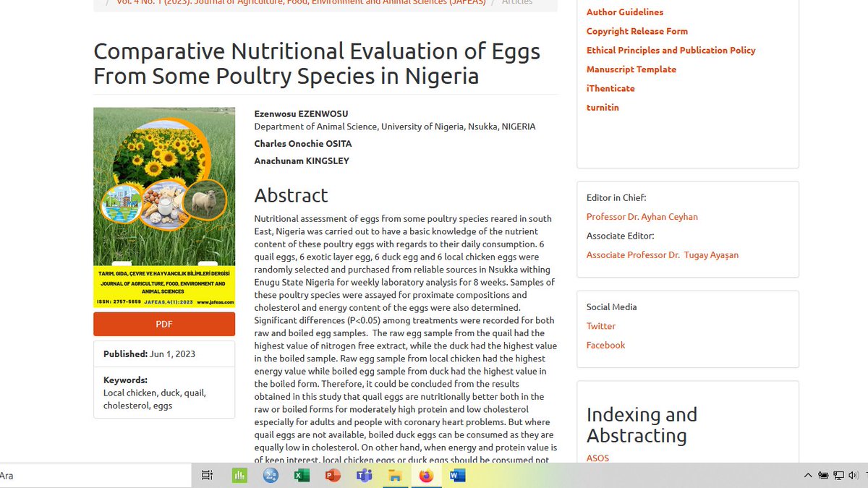Click the volume speaker icon in tray

pos(854,475)
